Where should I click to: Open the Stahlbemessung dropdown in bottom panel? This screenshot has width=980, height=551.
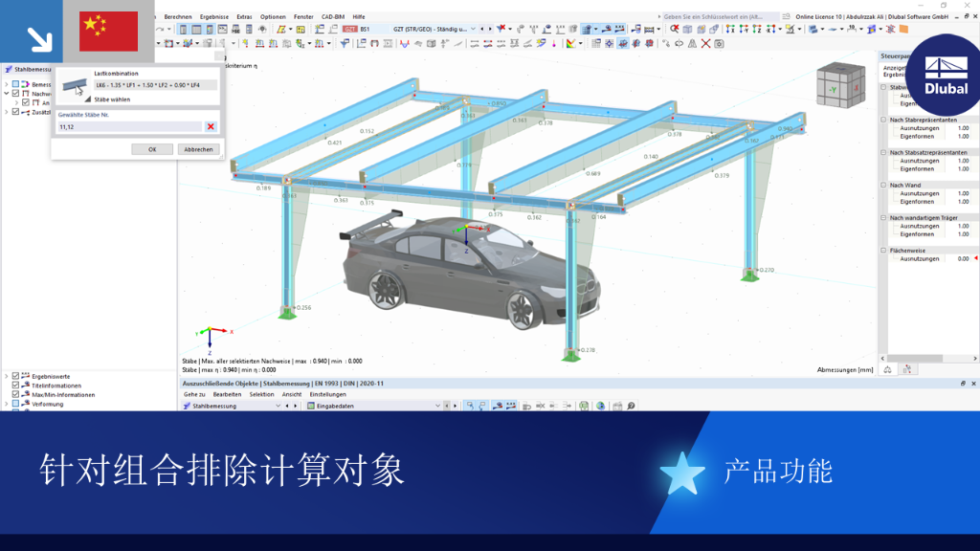coord(278,406)
